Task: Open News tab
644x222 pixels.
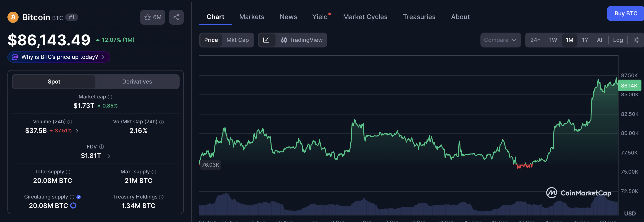Action: click(x=288, y=17)
